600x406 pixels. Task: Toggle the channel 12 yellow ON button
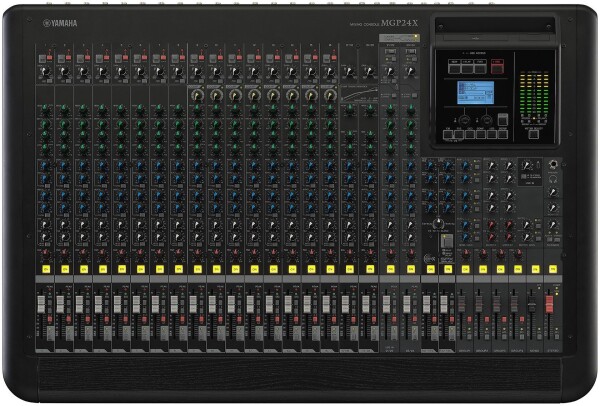coord(254,269)
